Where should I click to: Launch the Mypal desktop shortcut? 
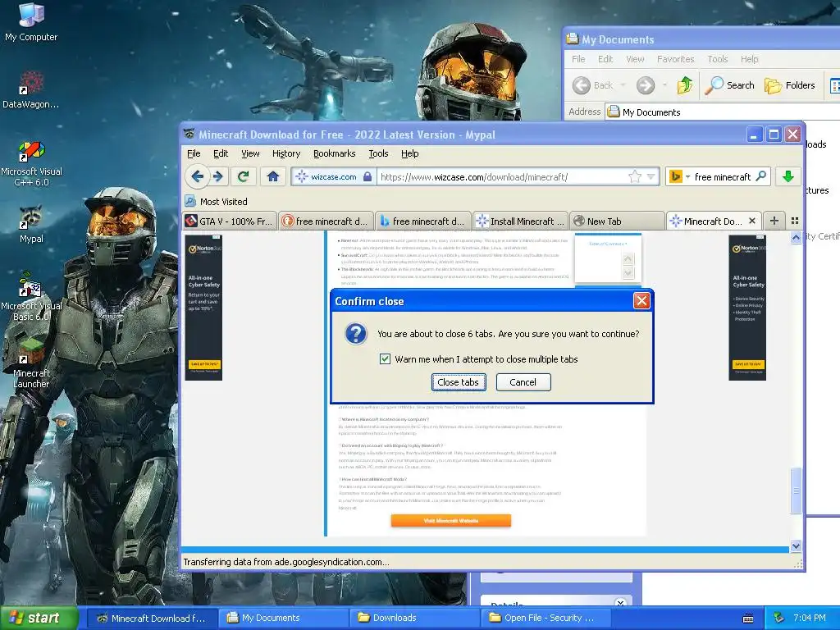[x=31, y=224]
